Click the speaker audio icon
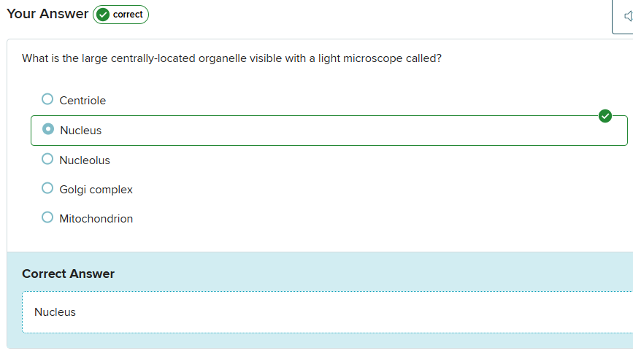The image size is (633, 364). (x=627, y=16)
